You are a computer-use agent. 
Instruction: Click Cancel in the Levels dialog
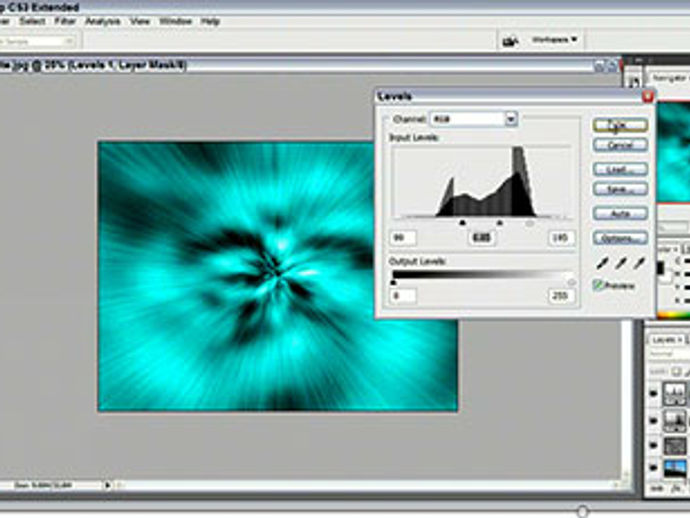pyautogui.click(x=620, y=145)
